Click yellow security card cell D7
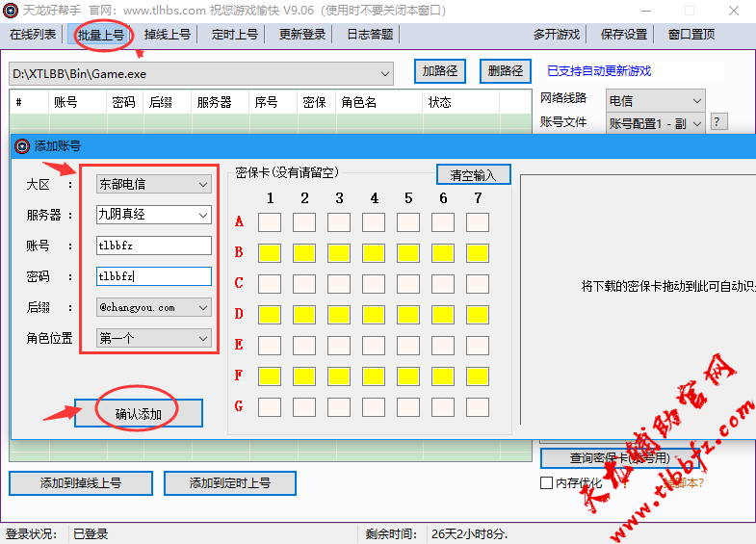The image size is (756, 544). (478, 315)
